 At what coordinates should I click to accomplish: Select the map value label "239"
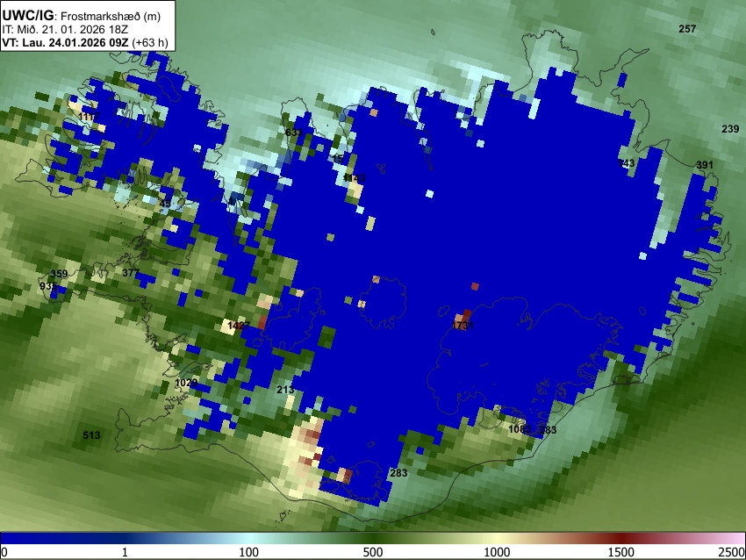[x=730, y=129]
